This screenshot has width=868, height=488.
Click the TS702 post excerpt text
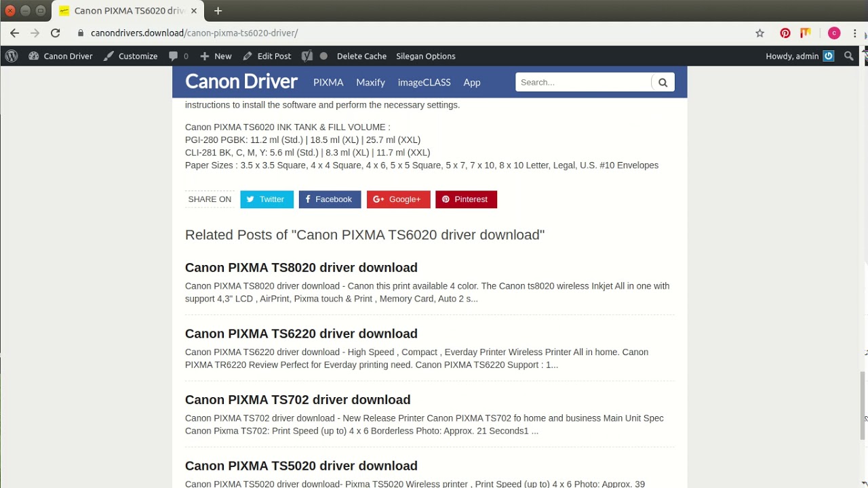[x=425, y=424]
